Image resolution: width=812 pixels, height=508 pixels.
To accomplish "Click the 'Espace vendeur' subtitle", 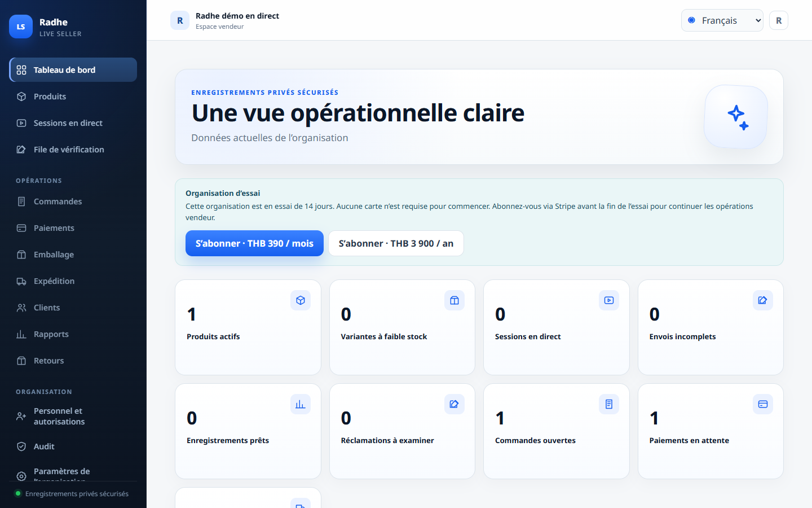I will coord(220,27).
